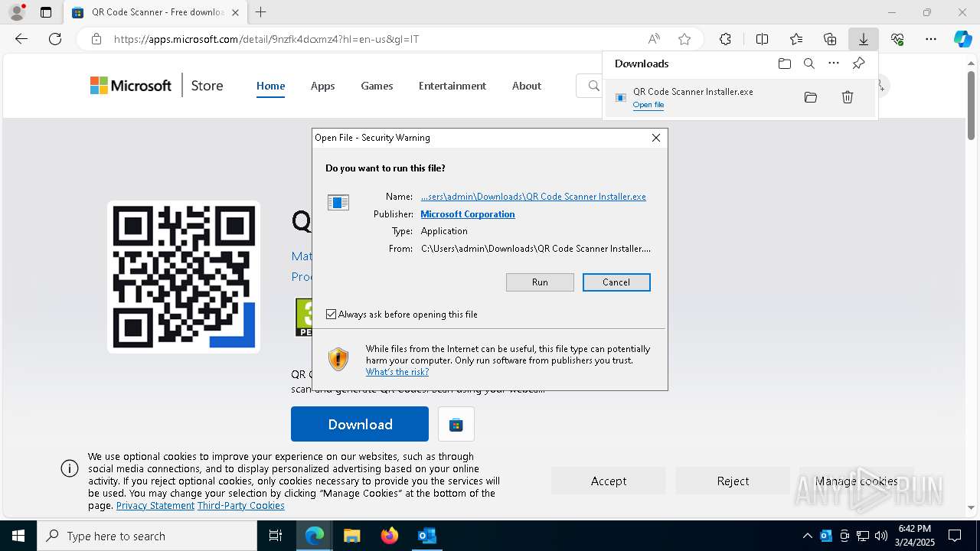This screenshot has width=980, height=551.
Task: Close the QR Code Scanner browser tab
Action: tap(235, 12)
